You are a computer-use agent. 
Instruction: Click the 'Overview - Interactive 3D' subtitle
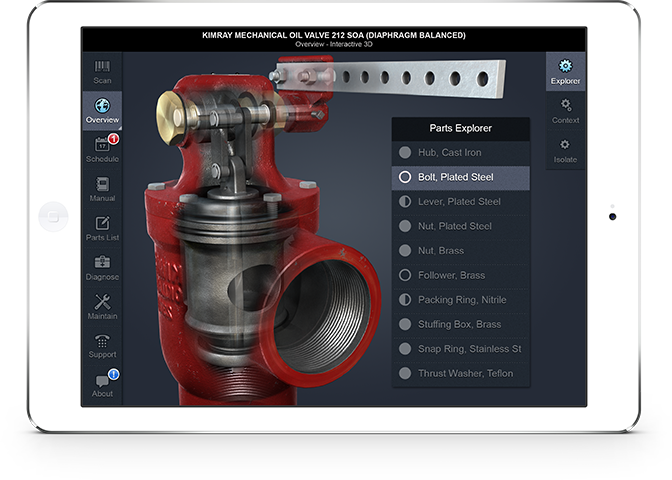pos(334,44)
